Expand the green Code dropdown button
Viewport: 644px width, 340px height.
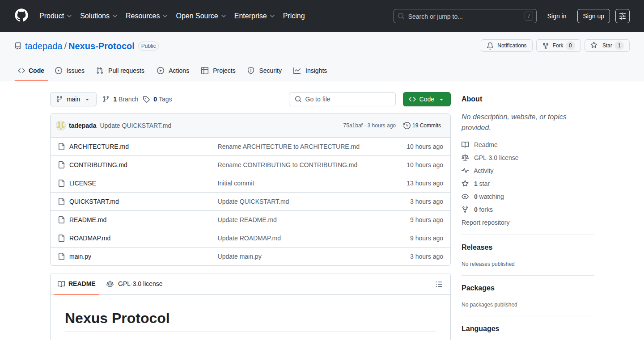tap(427, 99)
